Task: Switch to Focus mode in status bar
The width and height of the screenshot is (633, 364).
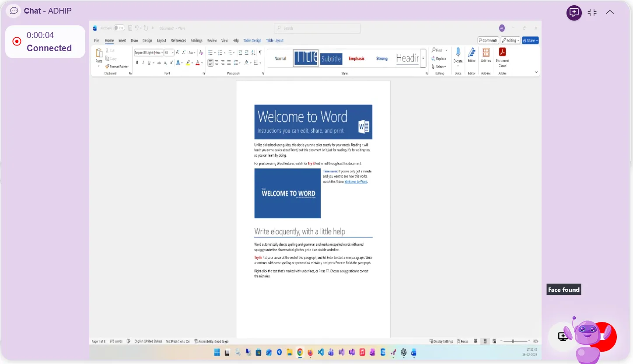Action: pos(462,341)
